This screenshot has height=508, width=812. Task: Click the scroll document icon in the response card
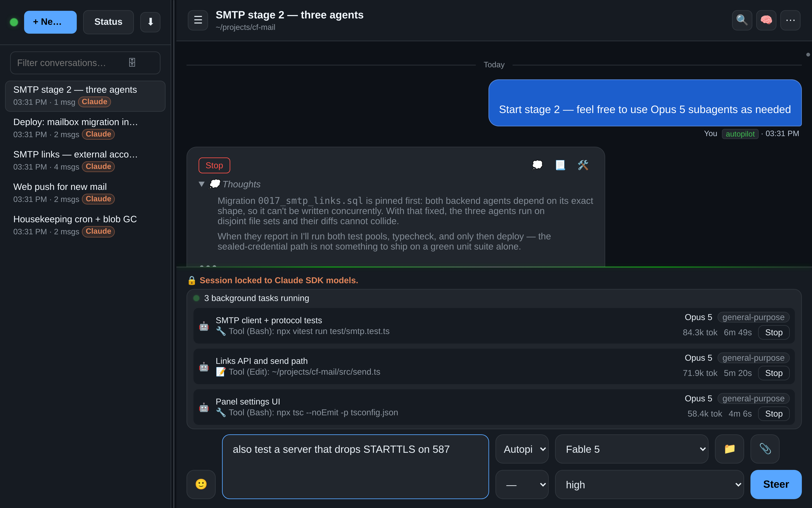click(x=560, y=165)
